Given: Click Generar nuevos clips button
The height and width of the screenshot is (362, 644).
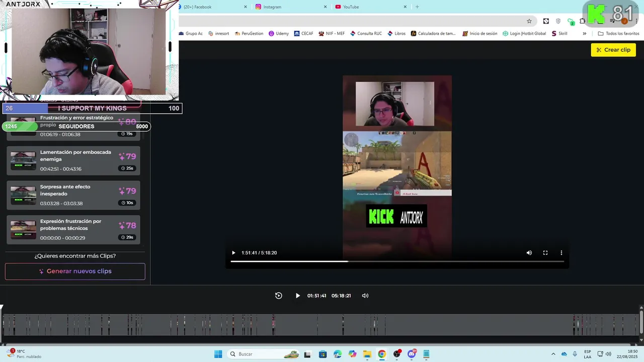Looking at the screenshot, I should (75, 271).
